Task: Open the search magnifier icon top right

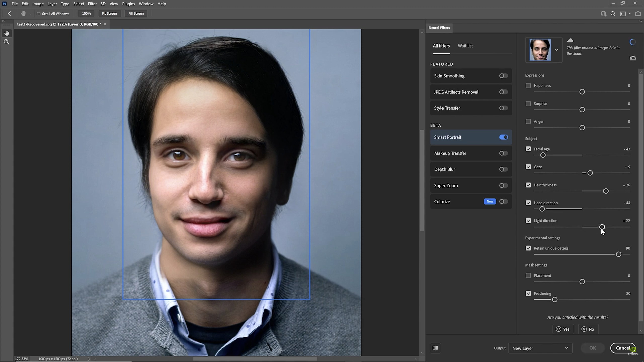Action: (x=613, y=14)
